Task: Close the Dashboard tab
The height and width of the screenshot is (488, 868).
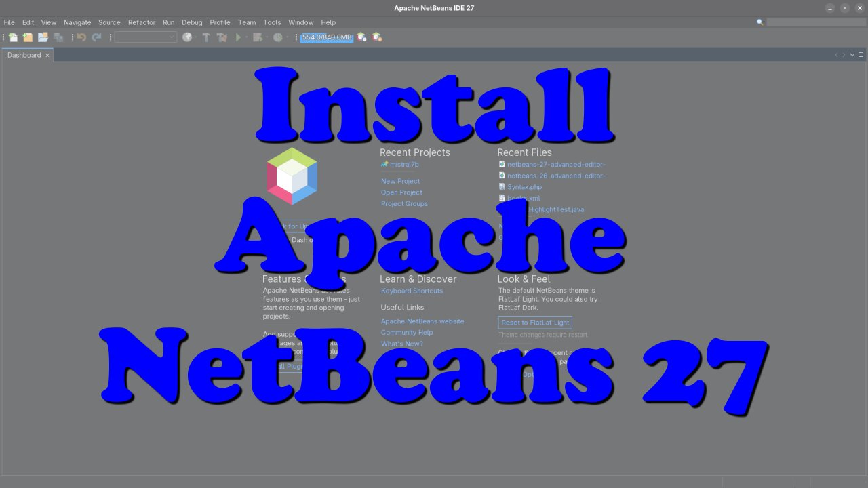Action: click(47, 56)
